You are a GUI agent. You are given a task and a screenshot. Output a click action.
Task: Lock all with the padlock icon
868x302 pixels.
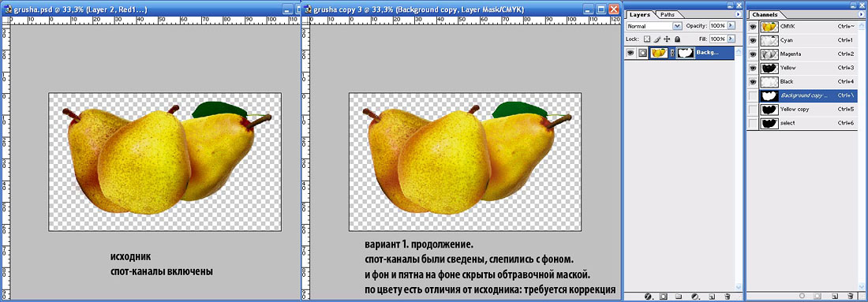(x=677, y=39)
